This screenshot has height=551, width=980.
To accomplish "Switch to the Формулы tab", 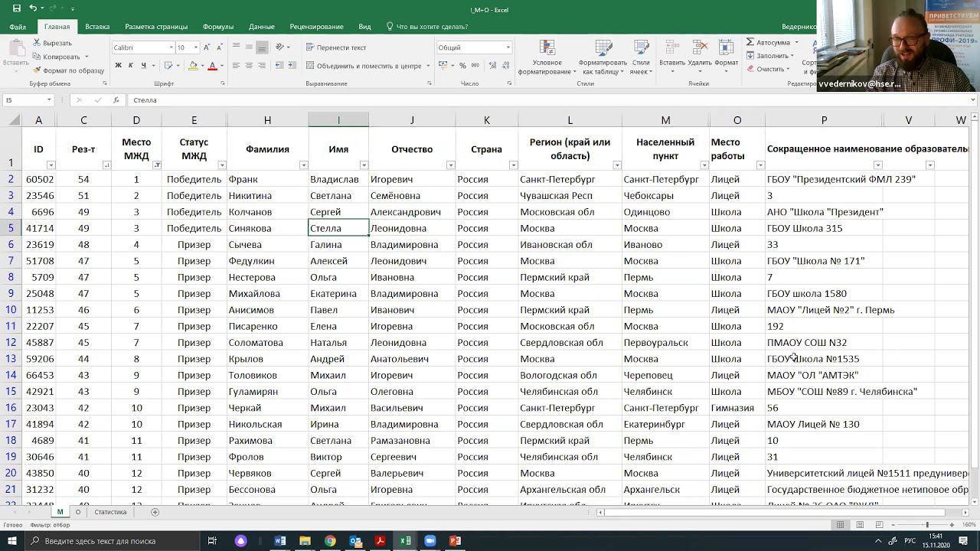I will (x=218, y=27).
